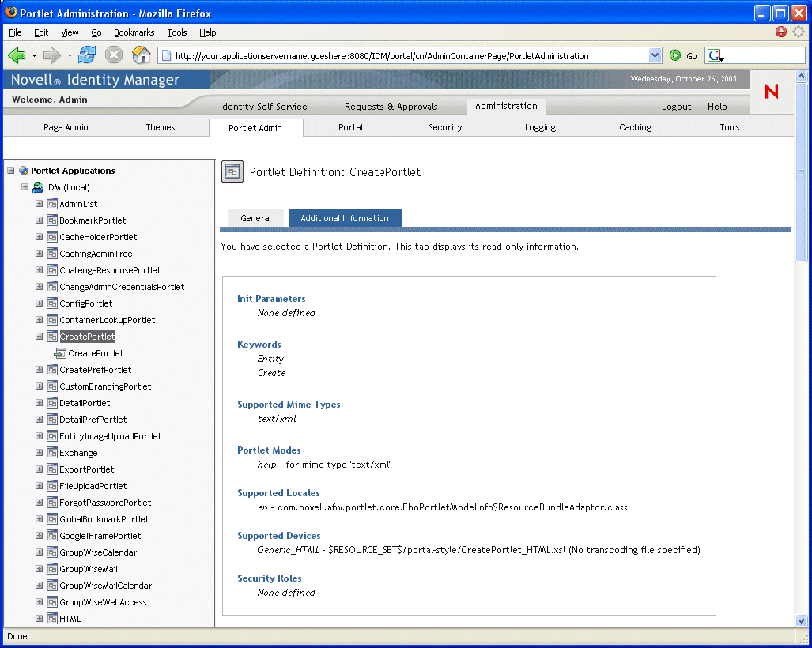Click the GroupWiseMail portlet icon
The image size is (812, 648).
[51, 569]
